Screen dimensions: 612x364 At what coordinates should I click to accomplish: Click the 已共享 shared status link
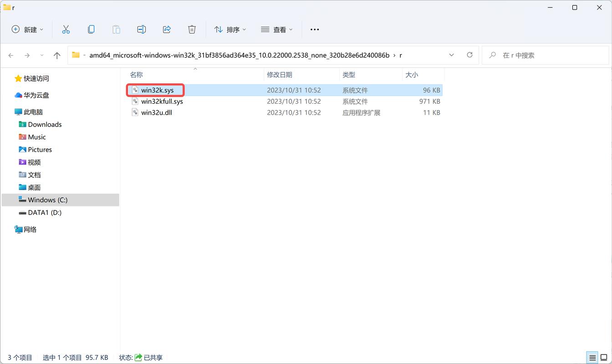coord(152,358)
